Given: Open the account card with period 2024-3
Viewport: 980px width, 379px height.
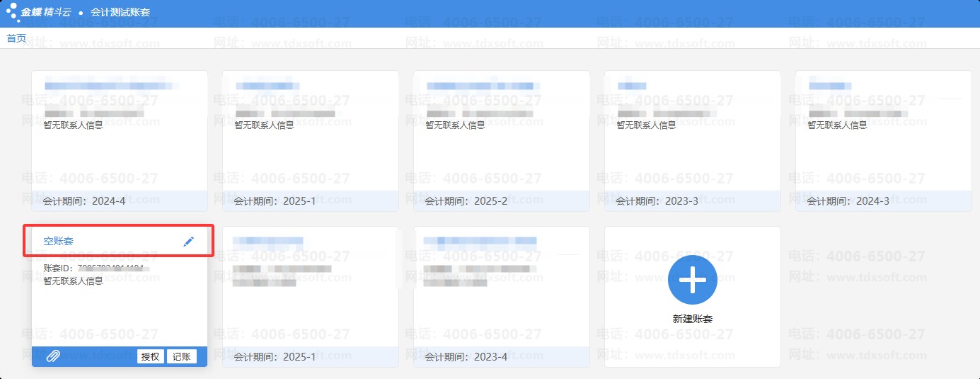Looking at the screenshot, I should click(x=883, y=140).
